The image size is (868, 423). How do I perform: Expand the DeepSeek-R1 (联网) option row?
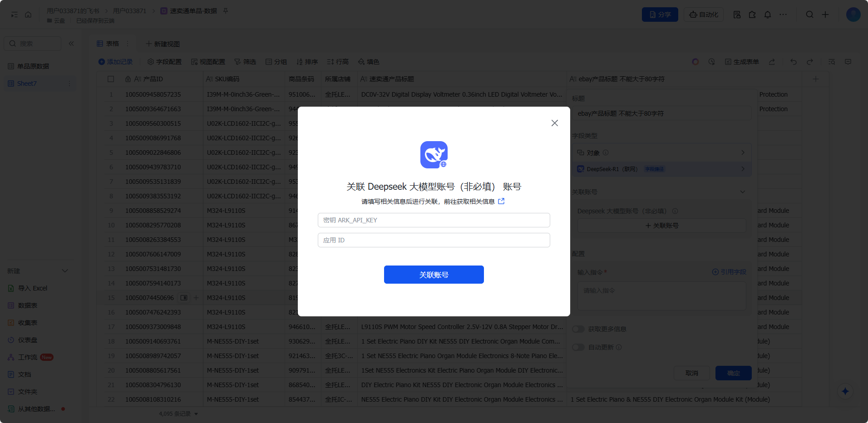(x=661, y=169)
